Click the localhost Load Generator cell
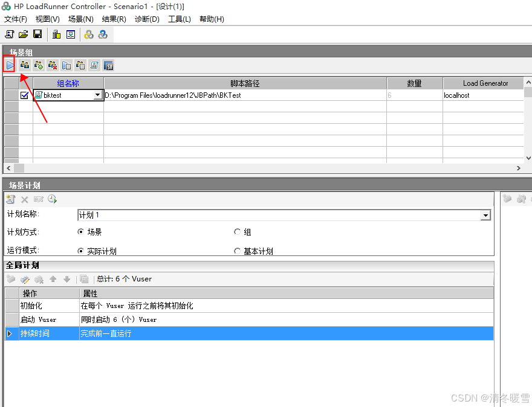Viewport: 532px width, 407px height. tap(483, 95)
